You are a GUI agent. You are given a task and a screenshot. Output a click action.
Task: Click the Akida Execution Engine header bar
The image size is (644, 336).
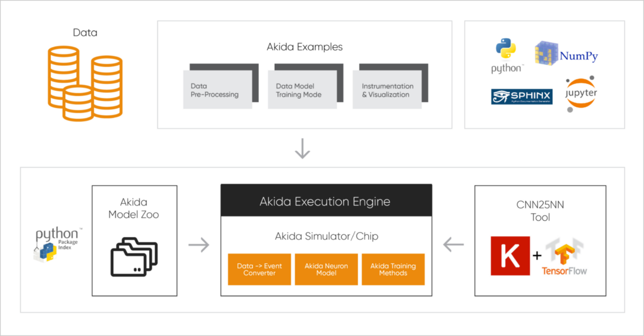tap(326, 201)
